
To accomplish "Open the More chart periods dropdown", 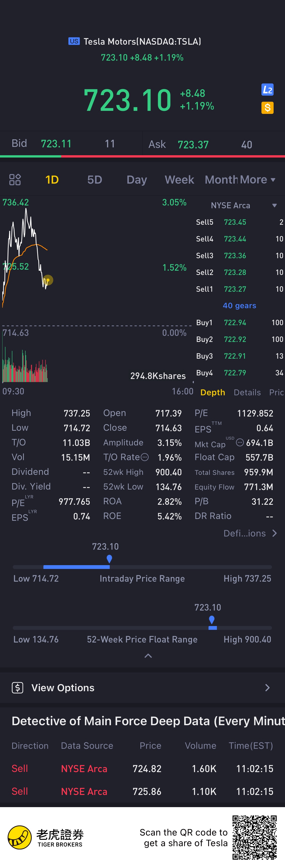I will point(257,180).
